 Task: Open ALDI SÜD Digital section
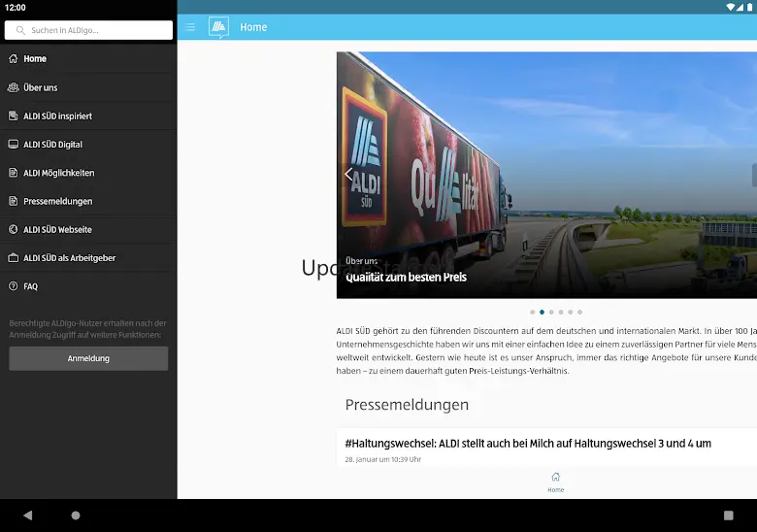88,145
